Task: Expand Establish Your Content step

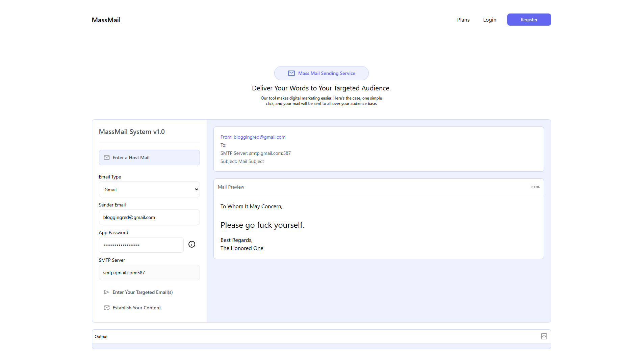Action: (136, 308)
